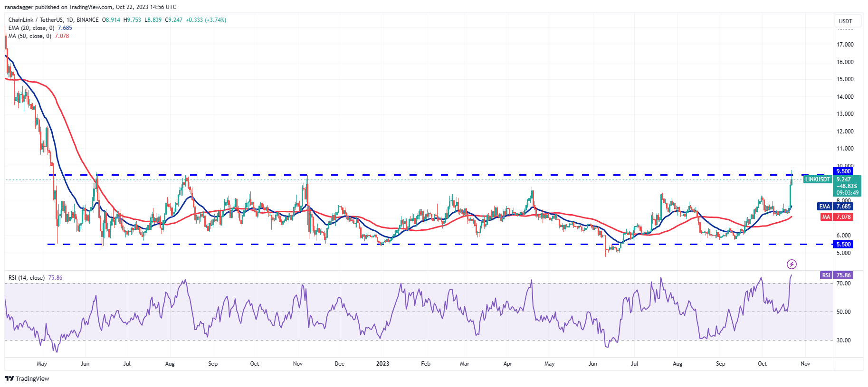
Task: Click the May label at far left of time axis
Action: 42,364
